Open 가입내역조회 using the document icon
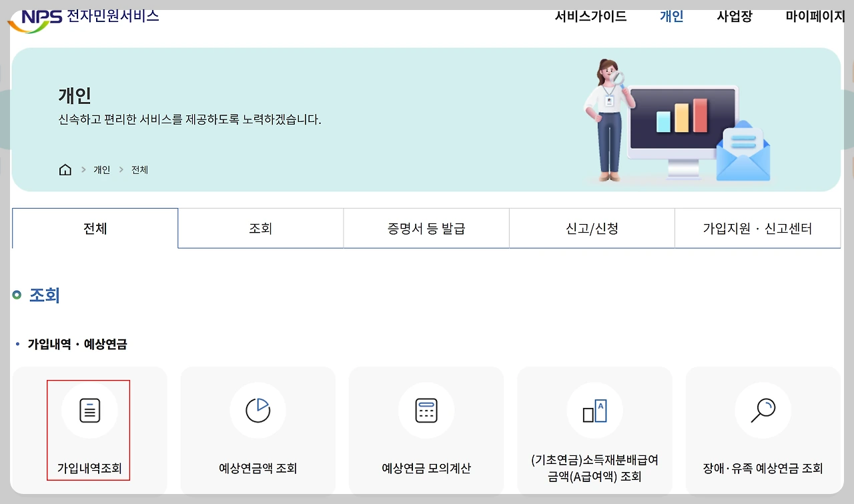854x504 pixels. (x=89, y=410)
